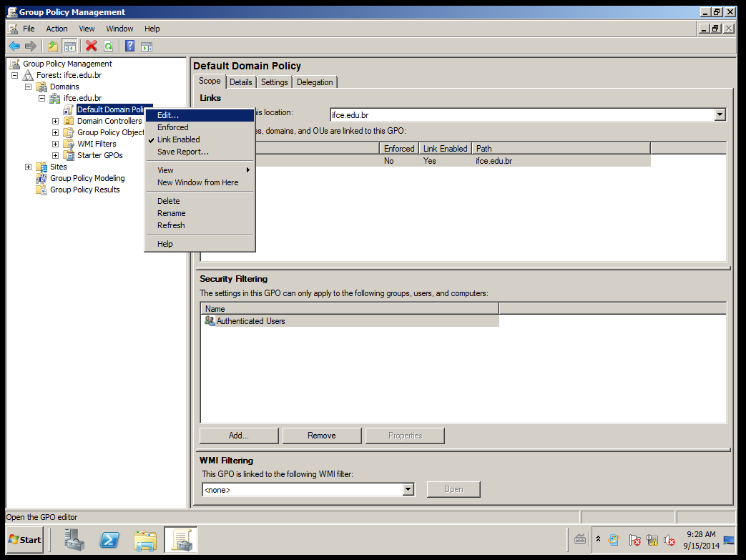Click the Authenticated Users group icon
Image resolution: width=746 pixels, height=560 pixels.
pos(210,320)
